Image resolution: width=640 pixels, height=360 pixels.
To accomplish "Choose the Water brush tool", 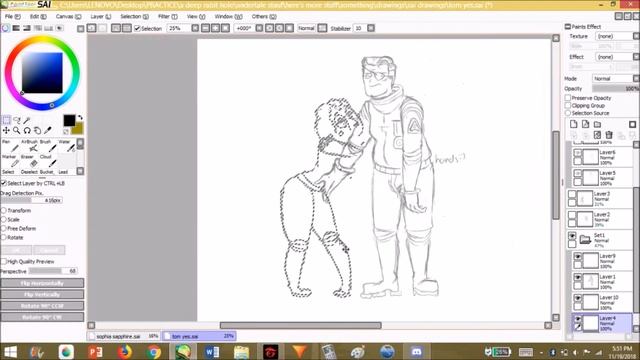I will pyautogui.click(x=66, y=146).
